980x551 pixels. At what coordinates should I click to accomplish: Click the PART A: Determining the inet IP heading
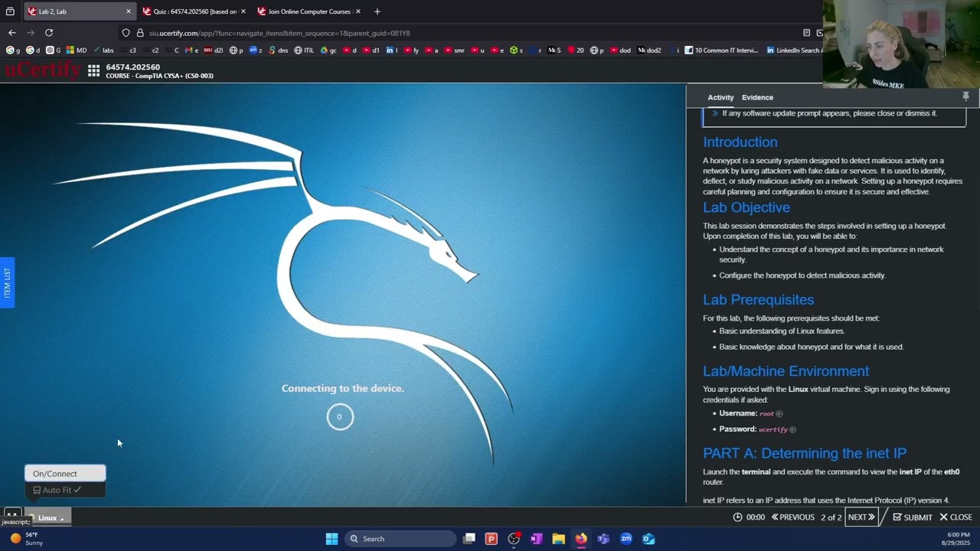click(x=805, y=453)
